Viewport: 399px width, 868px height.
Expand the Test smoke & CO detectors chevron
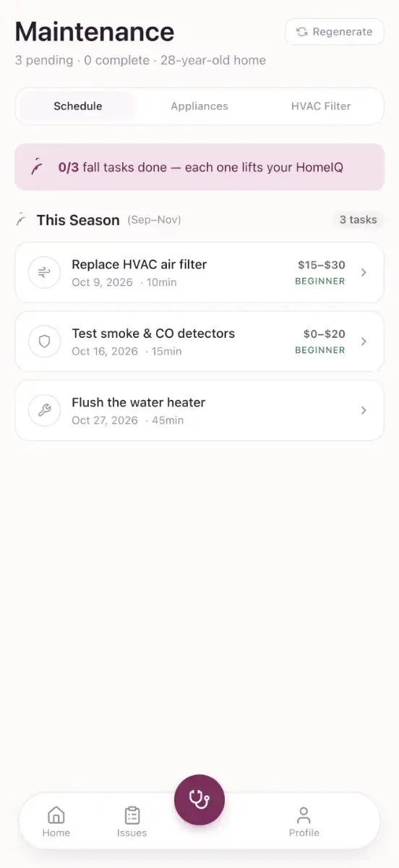pos(364,341)
